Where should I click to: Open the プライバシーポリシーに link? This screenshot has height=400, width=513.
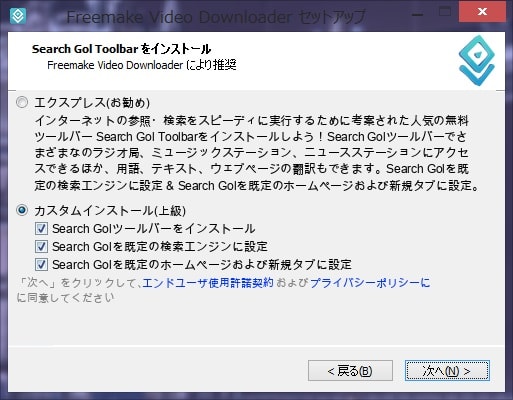point(370,283)
